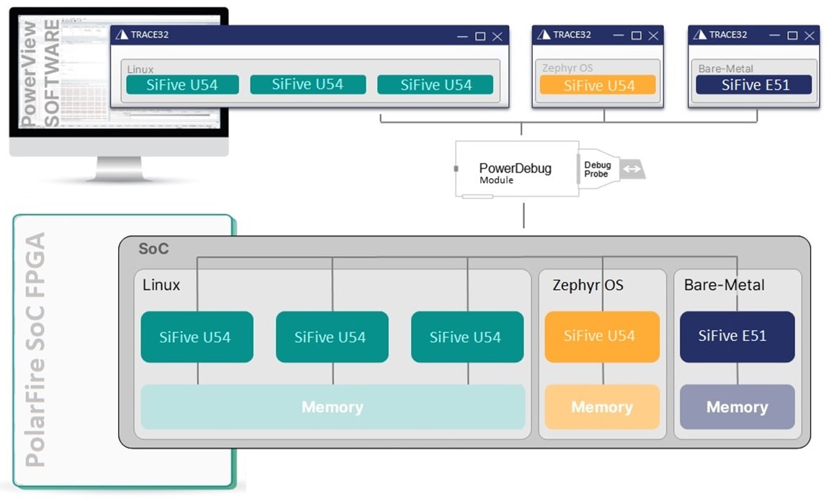Viewport: 832px width, 504px height.
Task: Click the TRACE32 logo in the Linux window
Action: click(122, 35)
